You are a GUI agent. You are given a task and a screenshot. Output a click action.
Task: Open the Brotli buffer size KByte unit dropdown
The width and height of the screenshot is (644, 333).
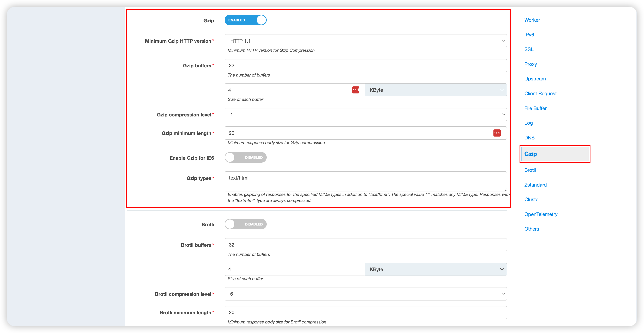point(436,269)
